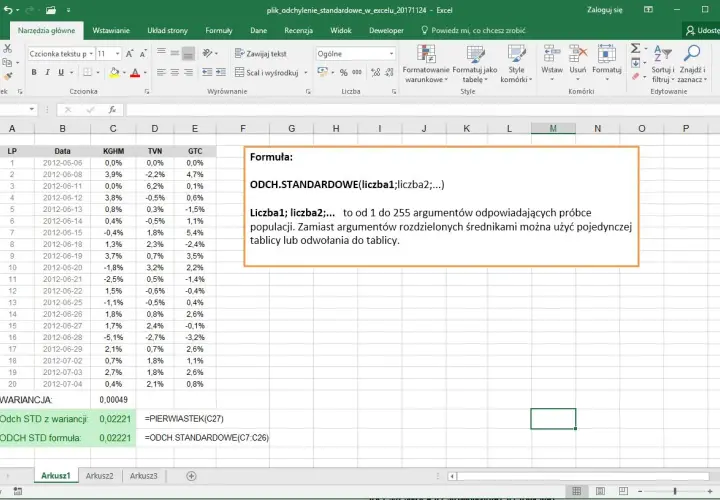Screen dimensions: 720x500
Task: Apply percent style format
Action: coord(343,73)
